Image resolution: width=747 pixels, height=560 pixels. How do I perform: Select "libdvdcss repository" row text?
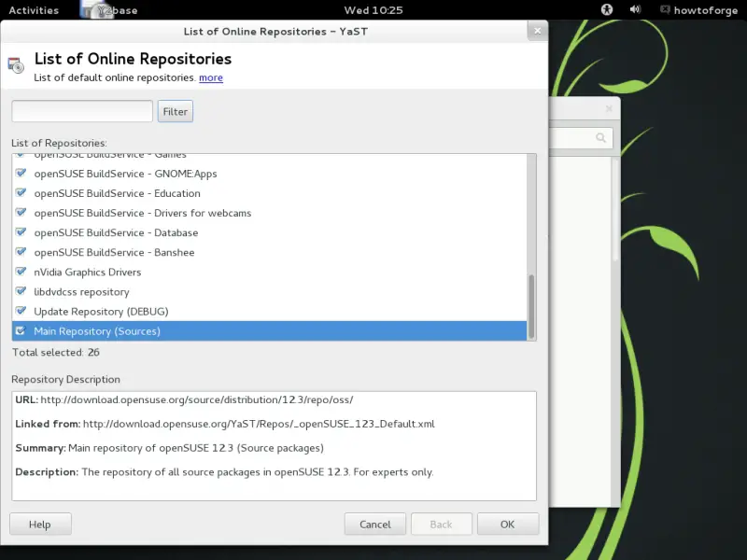[x=81, y=292]
